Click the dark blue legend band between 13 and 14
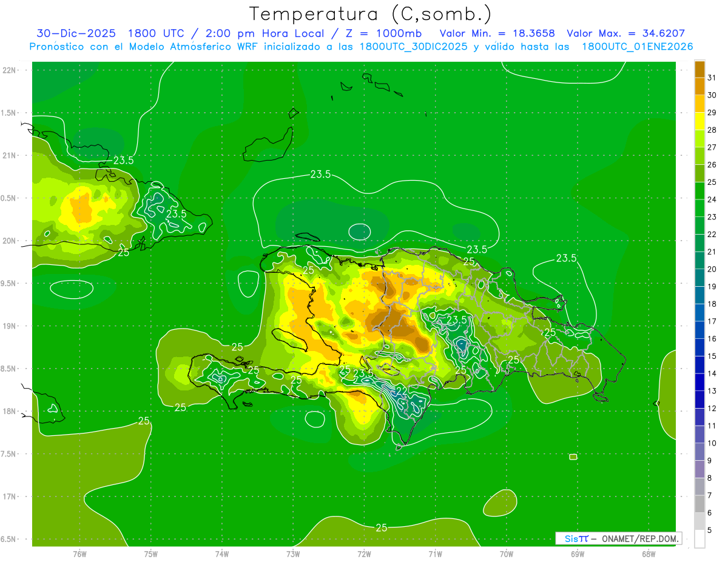This screenshot has height=562, width=728. click(x=699, y=383)
